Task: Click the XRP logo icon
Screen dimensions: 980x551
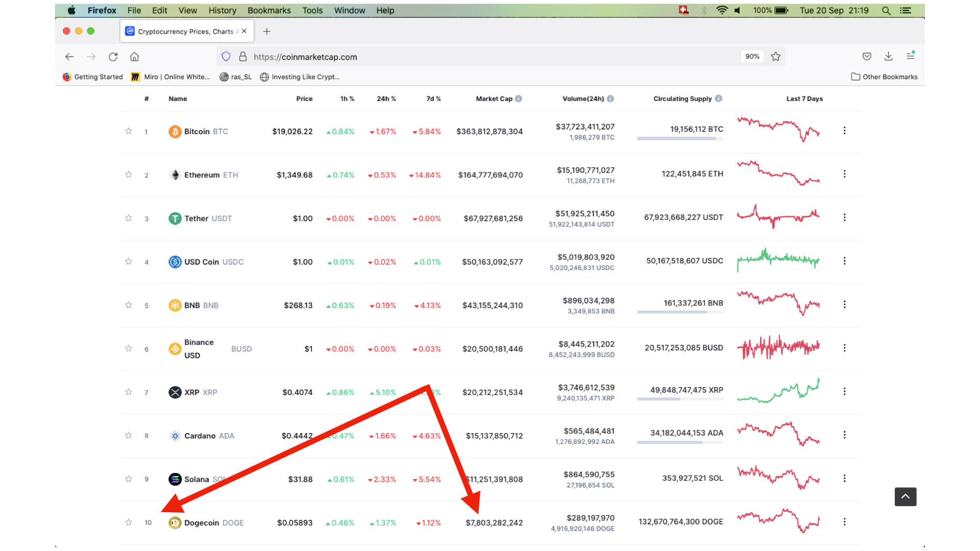Action: [175, 392]
